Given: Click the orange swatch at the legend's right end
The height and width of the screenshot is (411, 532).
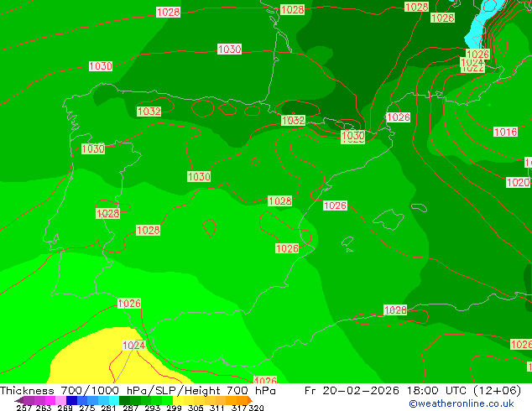Looking at the screenshot, I should tap(238, 400).
